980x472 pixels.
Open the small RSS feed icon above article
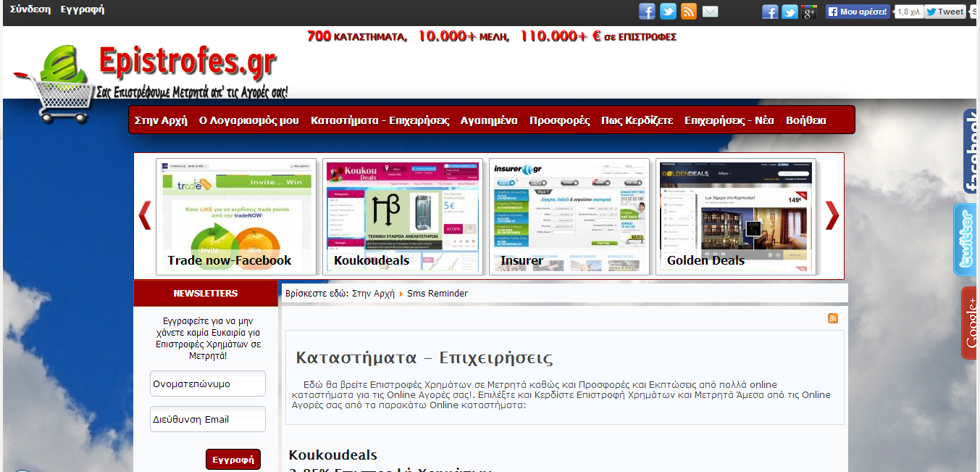[x=833, y=318]
